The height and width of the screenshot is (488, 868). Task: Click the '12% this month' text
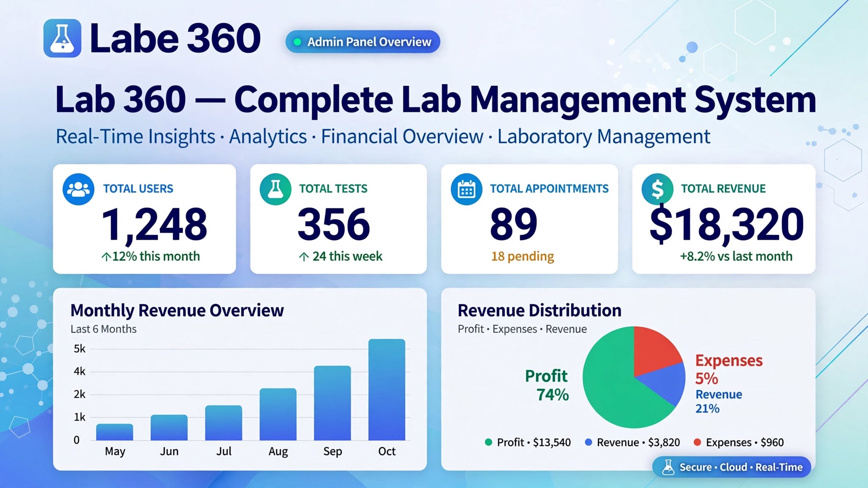coord(156,256)
